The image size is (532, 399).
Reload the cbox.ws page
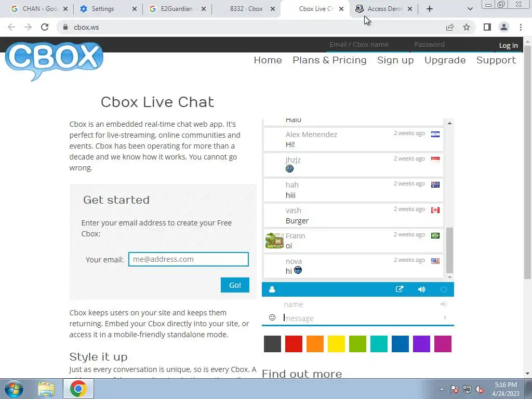click(45, 27)
